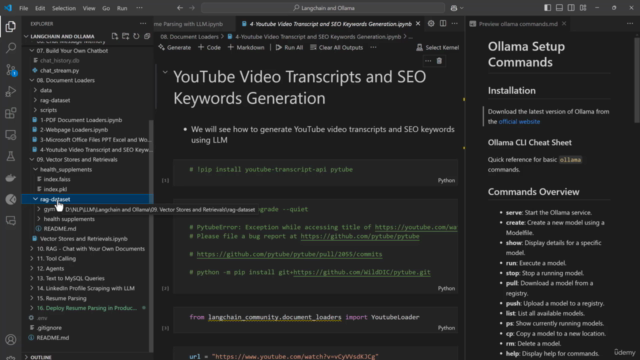Open the Selection menu
The width and height of the screenshot is (640, 360).
64,8
